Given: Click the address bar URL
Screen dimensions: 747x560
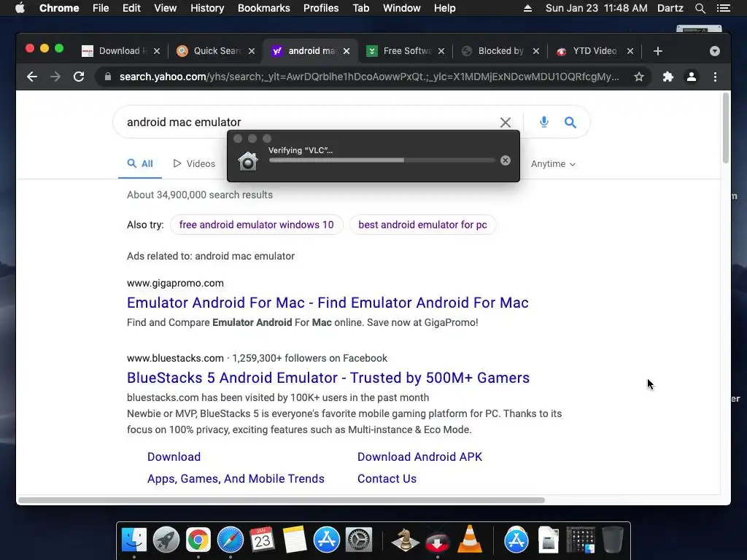Looking at the screenshot, I should [x=369, y=77].
